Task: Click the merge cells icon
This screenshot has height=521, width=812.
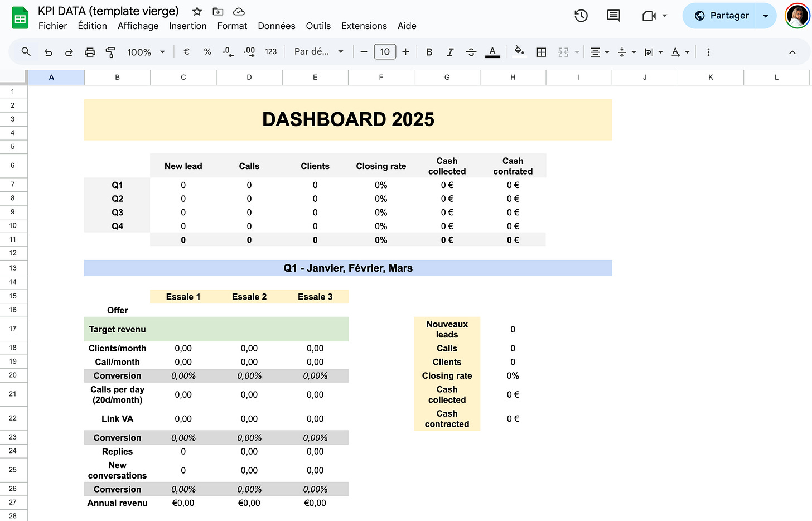Action: click(x=563, y=52)
